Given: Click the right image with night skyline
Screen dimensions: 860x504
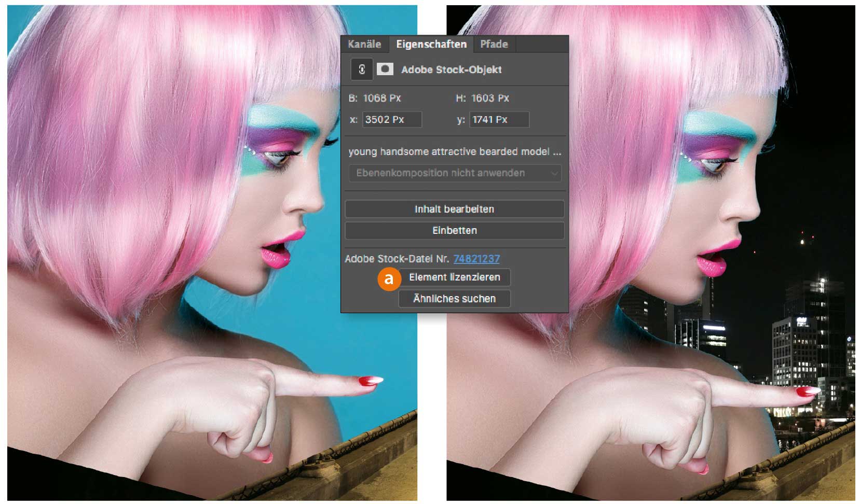Looking at the screenshot, I should [651, 253].
